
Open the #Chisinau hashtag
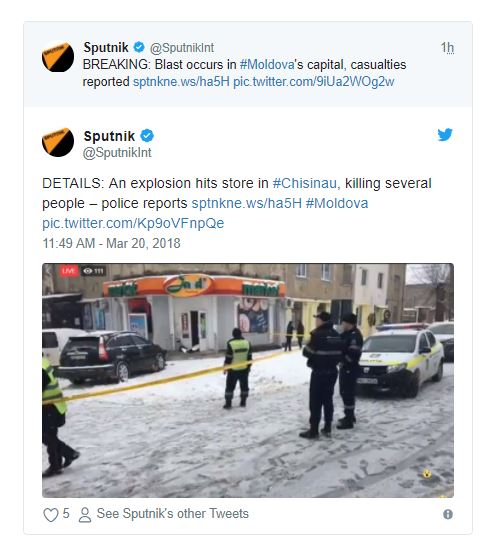305,183
